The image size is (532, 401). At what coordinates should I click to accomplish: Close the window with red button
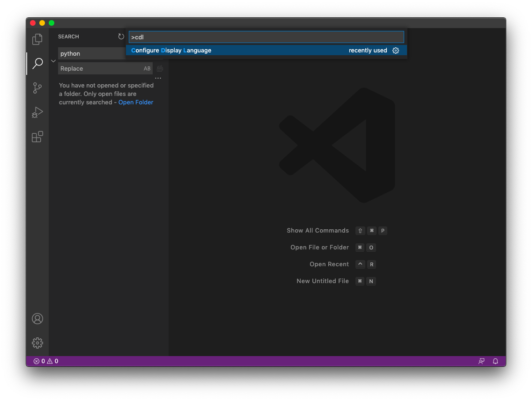33,23
